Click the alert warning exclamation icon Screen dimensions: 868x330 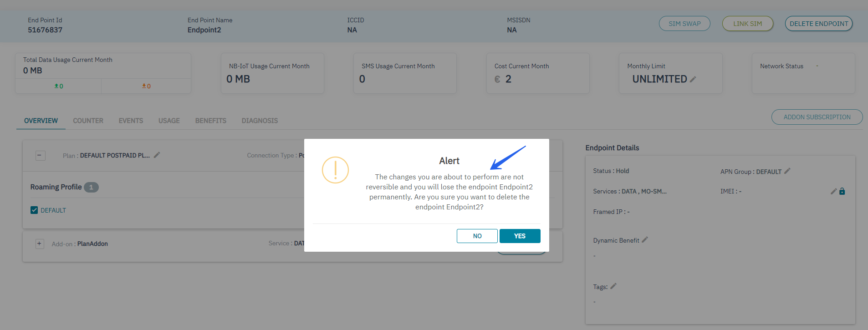coord(335,170)
